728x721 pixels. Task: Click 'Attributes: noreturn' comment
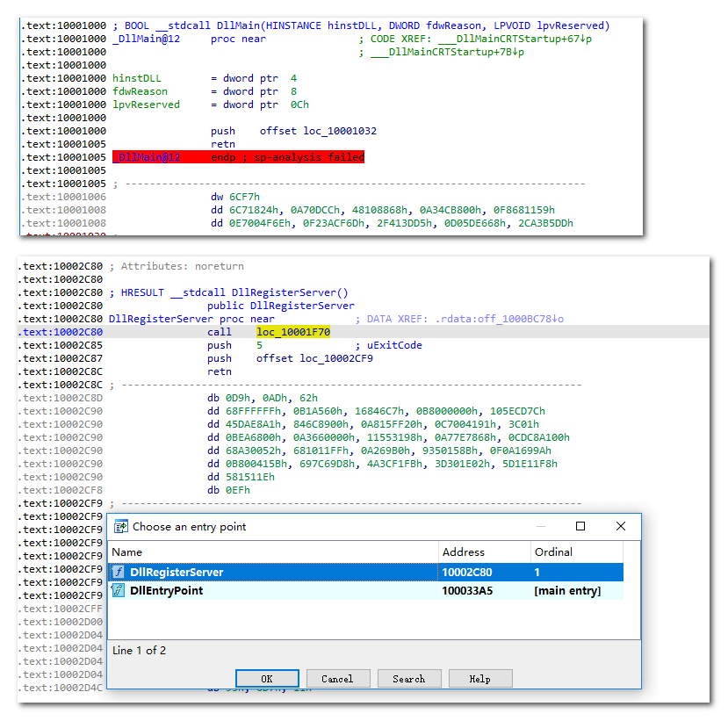pos(182,266)
